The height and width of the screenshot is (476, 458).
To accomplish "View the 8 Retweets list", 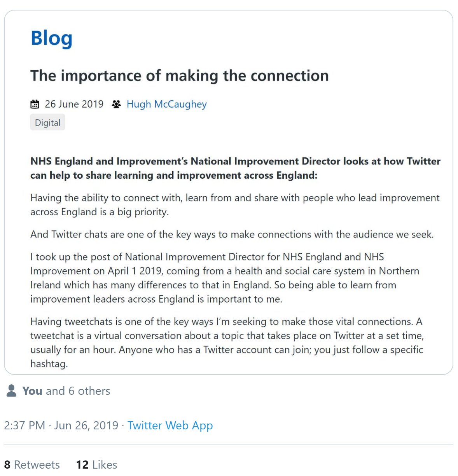I will (x=32, y=464).
